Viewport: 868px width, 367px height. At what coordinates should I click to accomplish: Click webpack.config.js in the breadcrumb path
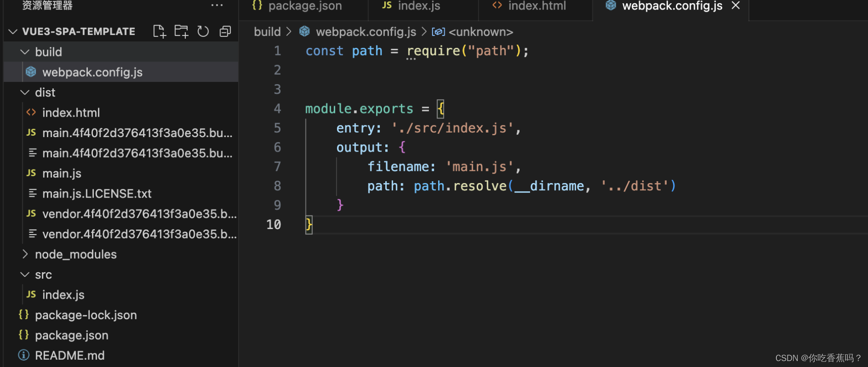coord(366,32)
